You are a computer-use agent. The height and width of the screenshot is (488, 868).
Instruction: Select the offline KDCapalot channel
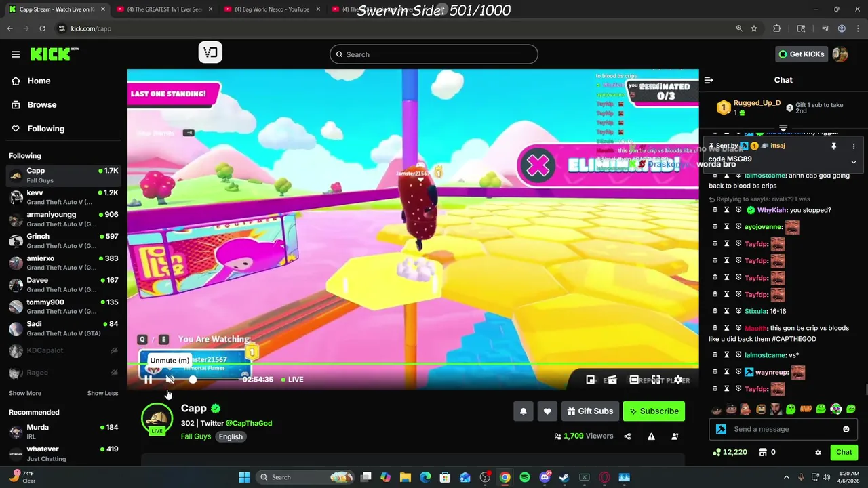64,350
